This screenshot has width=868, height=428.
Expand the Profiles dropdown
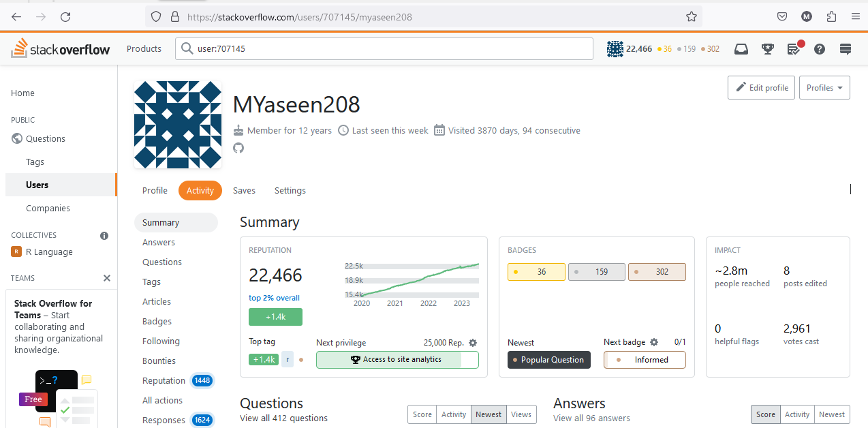[824, 88]
